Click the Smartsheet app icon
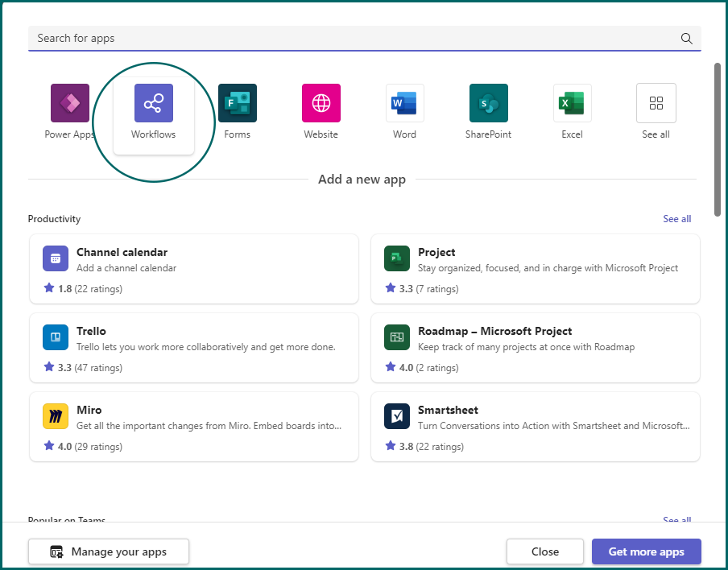This screenshot has height=570, width=728. tap(397, 416)
